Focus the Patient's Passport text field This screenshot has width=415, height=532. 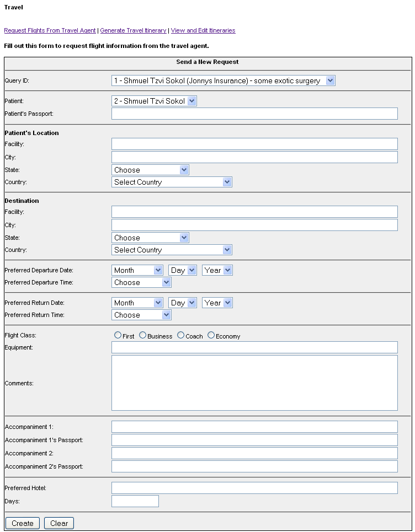click(x=254, y=114)
